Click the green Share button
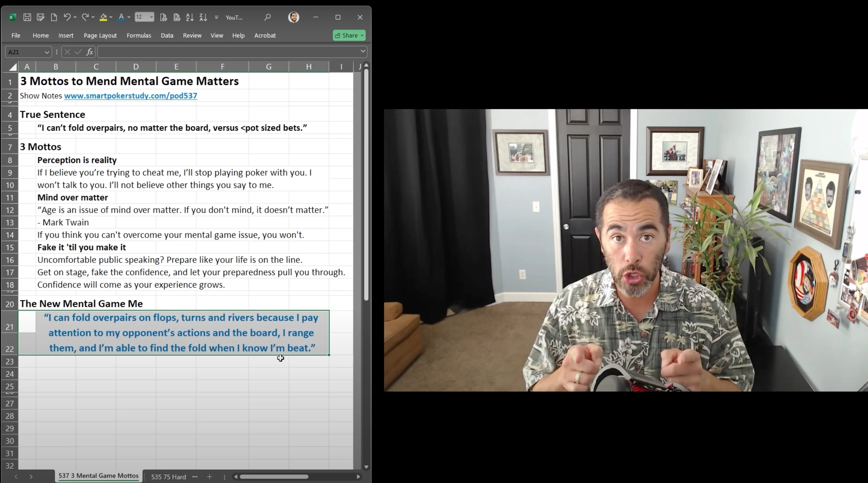The image size is (868, 483). pos(349,36)
